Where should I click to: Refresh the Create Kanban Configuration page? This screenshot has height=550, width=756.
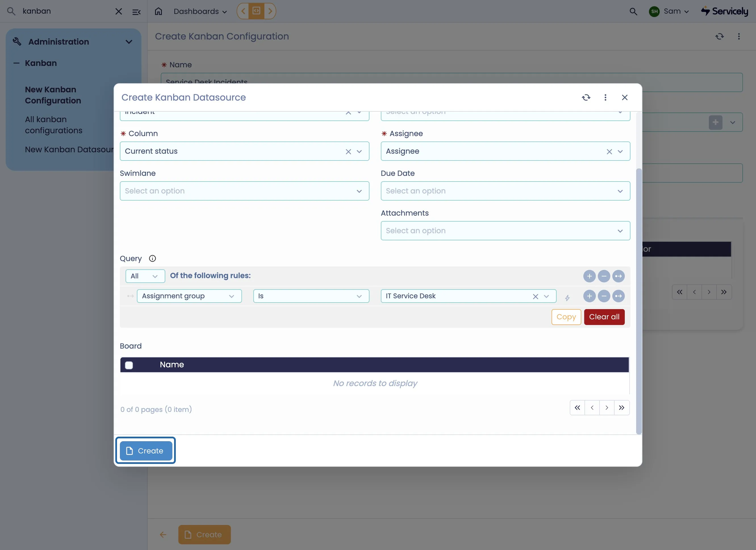click(x=719, y=36)
